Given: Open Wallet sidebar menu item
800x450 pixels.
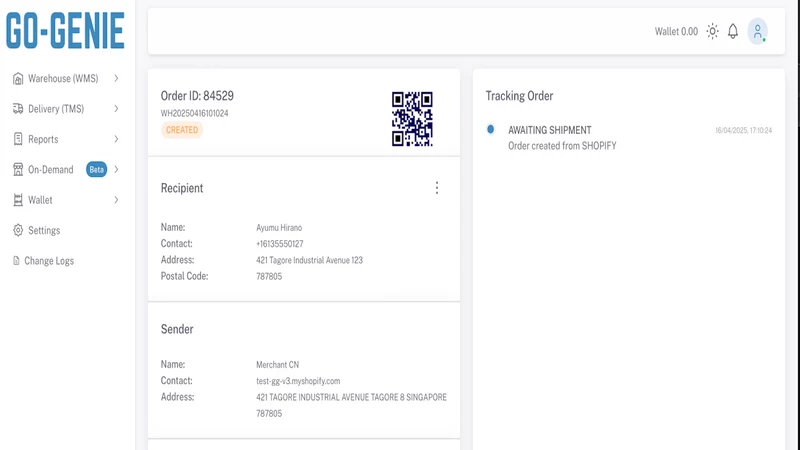Looking at the screenshot, I should pyautogui.click(x=66, y=200).
